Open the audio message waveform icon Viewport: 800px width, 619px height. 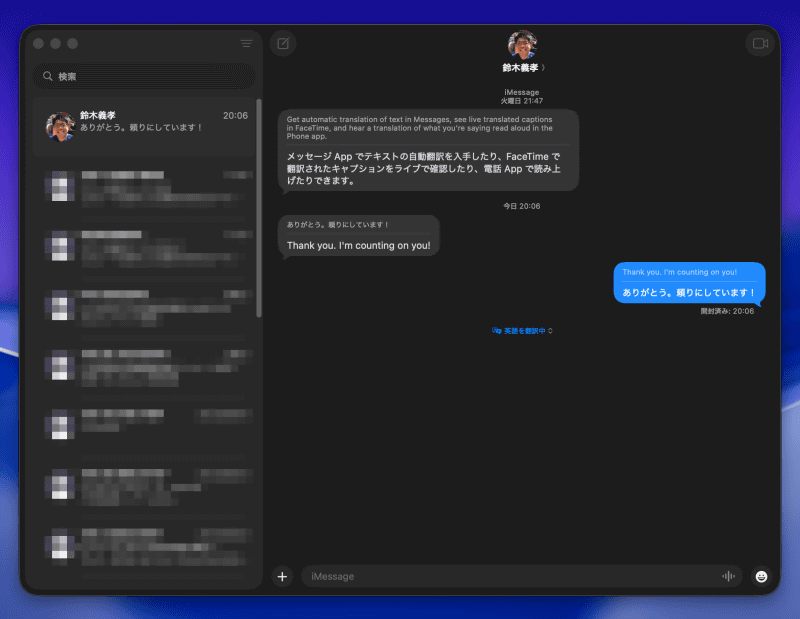click(x=729, y=576)
